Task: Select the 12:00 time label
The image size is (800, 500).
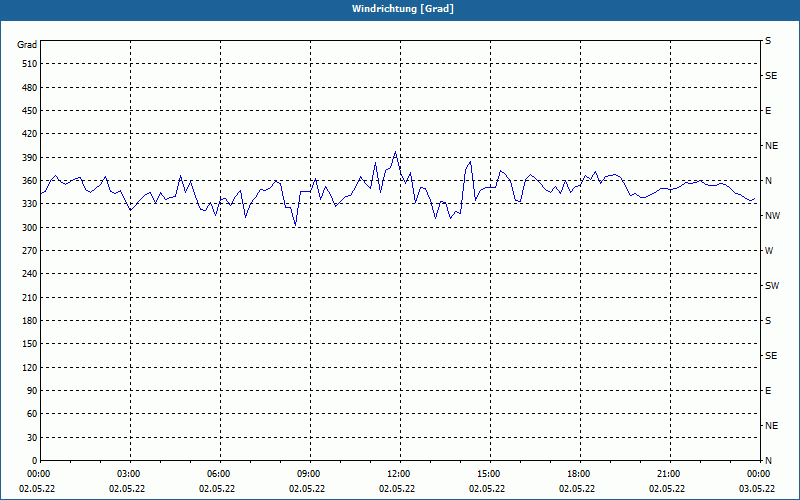Action: pos(398,474)
